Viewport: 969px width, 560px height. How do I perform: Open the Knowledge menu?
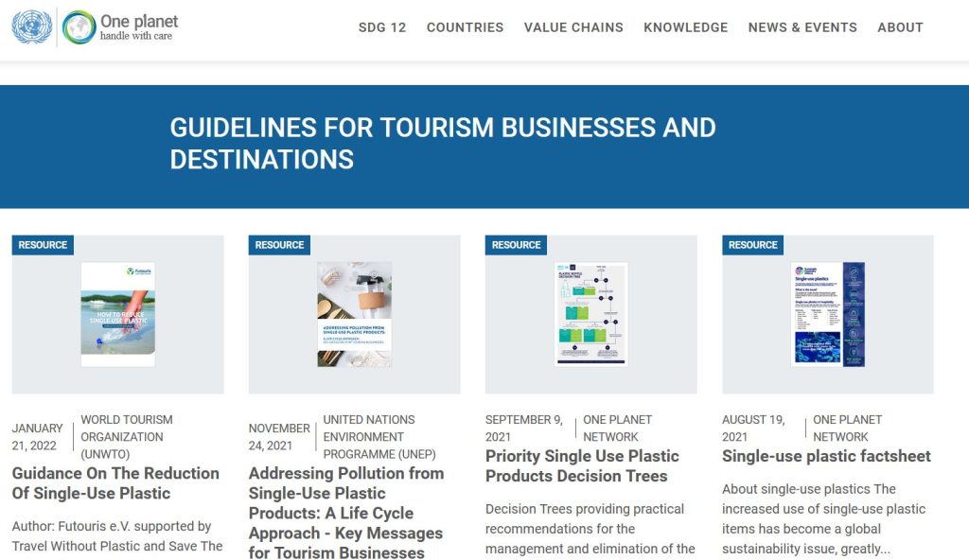[685, 27]
